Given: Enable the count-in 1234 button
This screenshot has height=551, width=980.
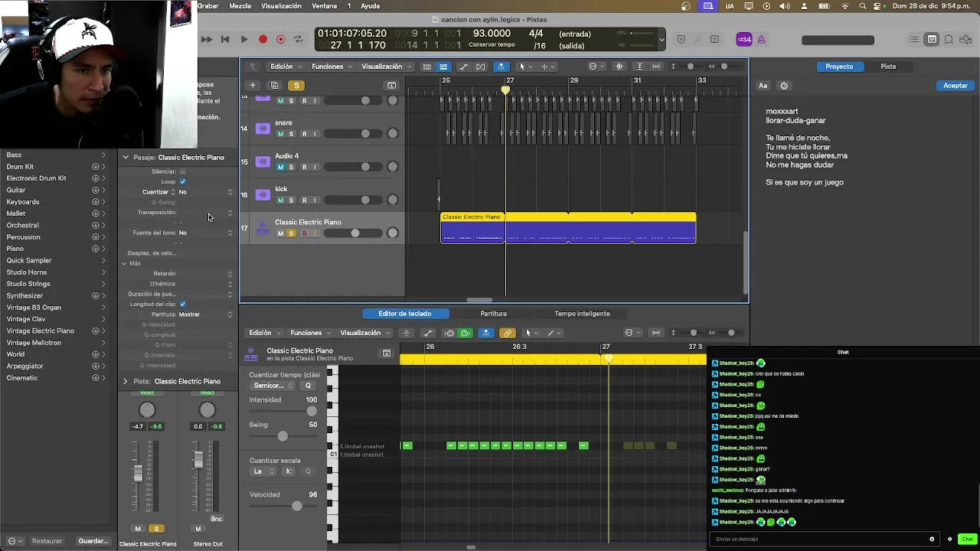Looking at the screenshot, I should point(744,40).
